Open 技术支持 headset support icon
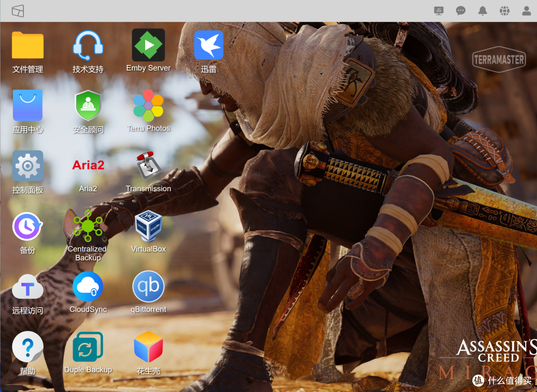This screenshot has height=392, width=537. click(x=88, y=46)
